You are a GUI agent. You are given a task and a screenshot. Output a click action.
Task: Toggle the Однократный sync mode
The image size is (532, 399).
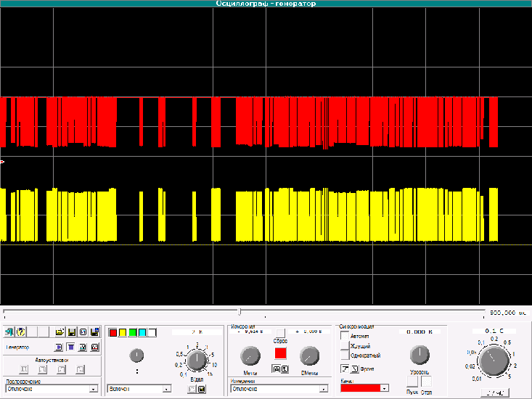(x=345, y=355)
